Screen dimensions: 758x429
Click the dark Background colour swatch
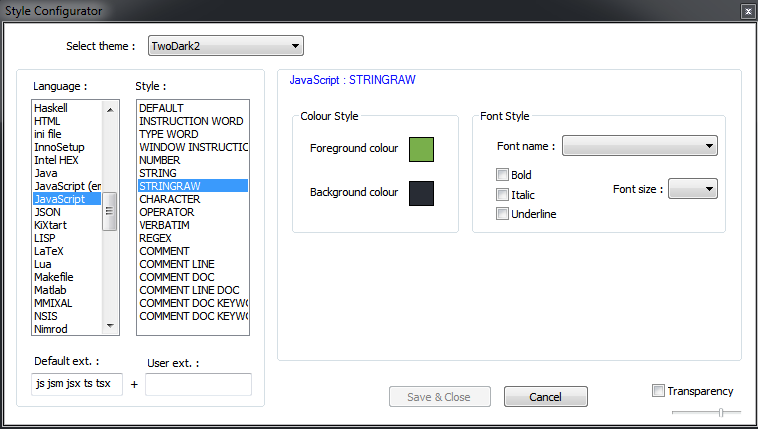point(421,193)
